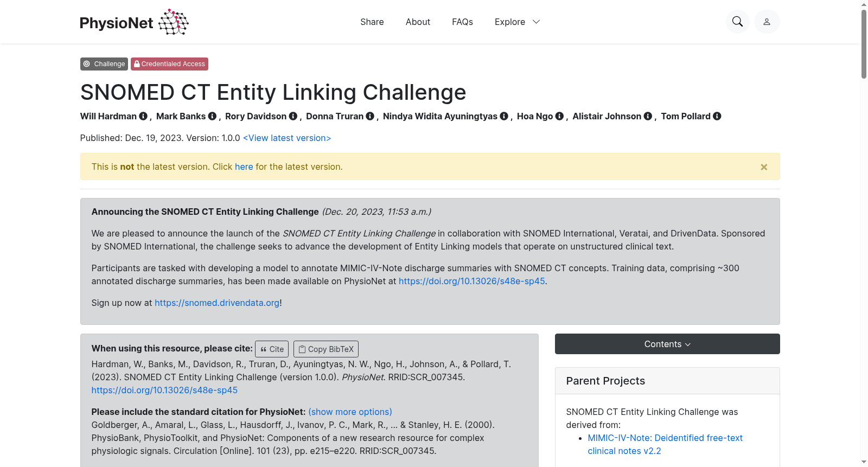Show info icon for Will Hardman

[143, 116]
